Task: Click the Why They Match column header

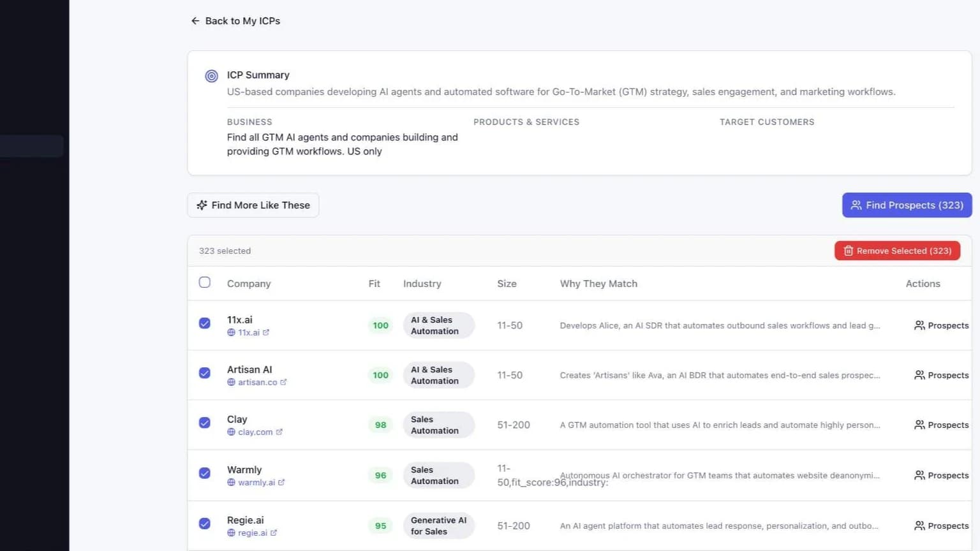Action: coord(598,284)
